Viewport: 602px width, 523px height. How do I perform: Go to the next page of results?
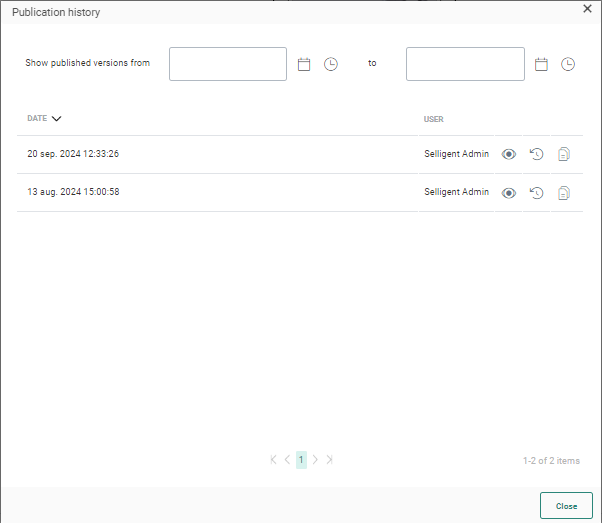tap(315, 460)
